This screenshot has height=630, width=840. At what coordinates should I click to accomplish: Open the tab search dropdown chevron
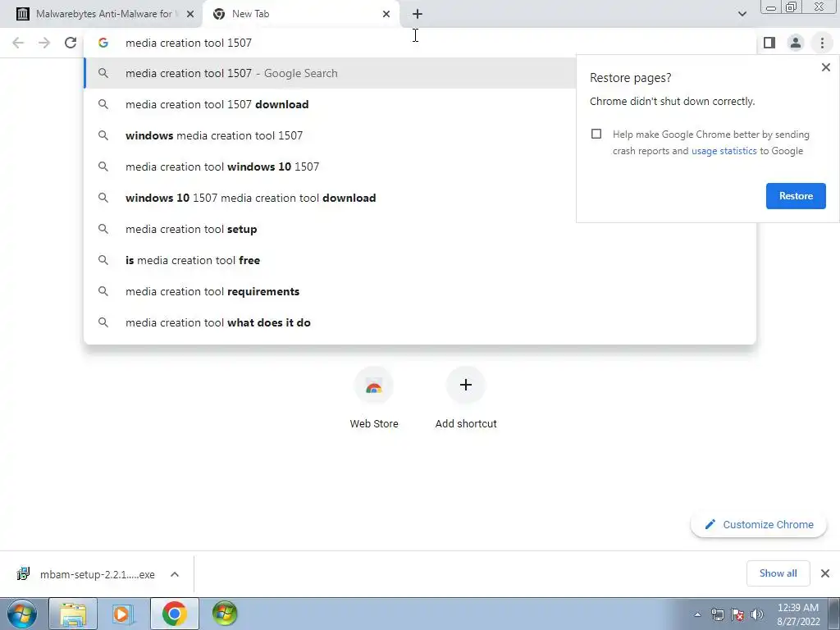[742, 14]
